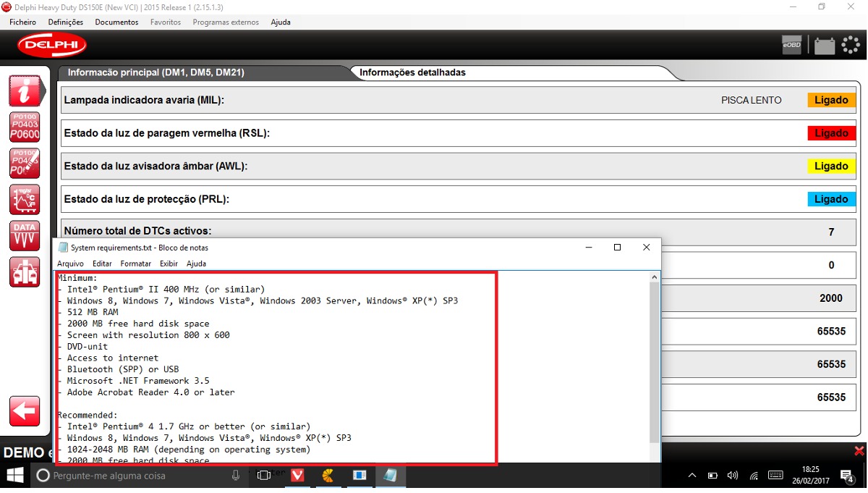Click the circular dots settings icon in header

(850, 45)
